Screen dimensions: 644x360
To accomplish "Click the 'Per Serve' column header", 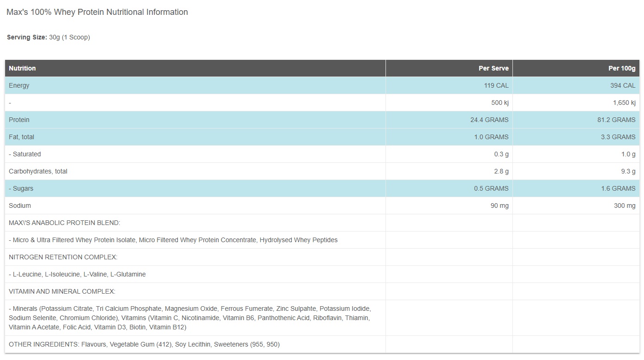I will pos(493,68).
